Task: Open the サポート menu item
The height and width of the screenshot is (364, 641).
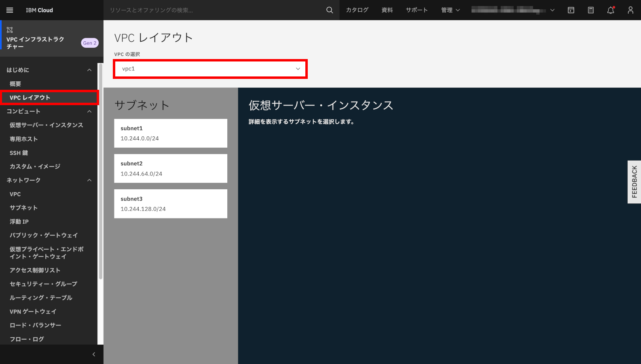Action: [417, 10]
